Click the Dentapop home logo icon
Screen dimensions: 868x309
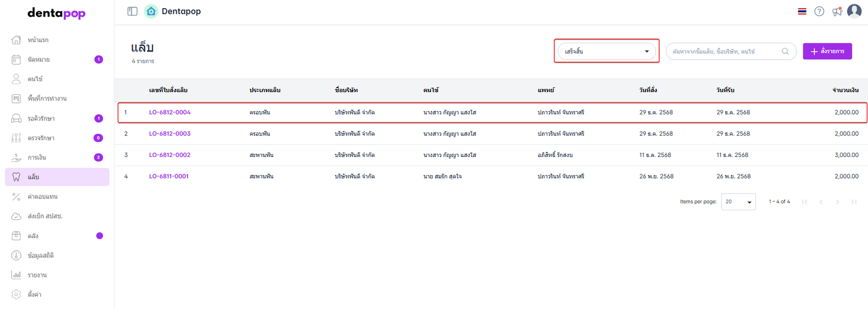pos(151,11)
